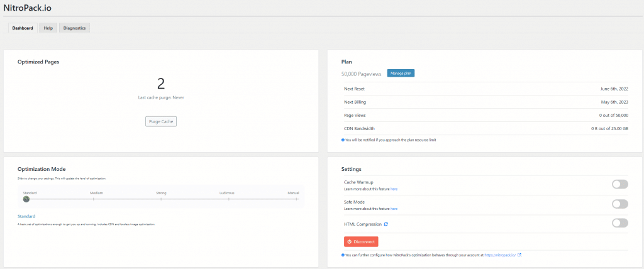The height and width of the screenshot is (269, 644).
Task: Go to the Diagnostics tab
Action: pos(74,28)
